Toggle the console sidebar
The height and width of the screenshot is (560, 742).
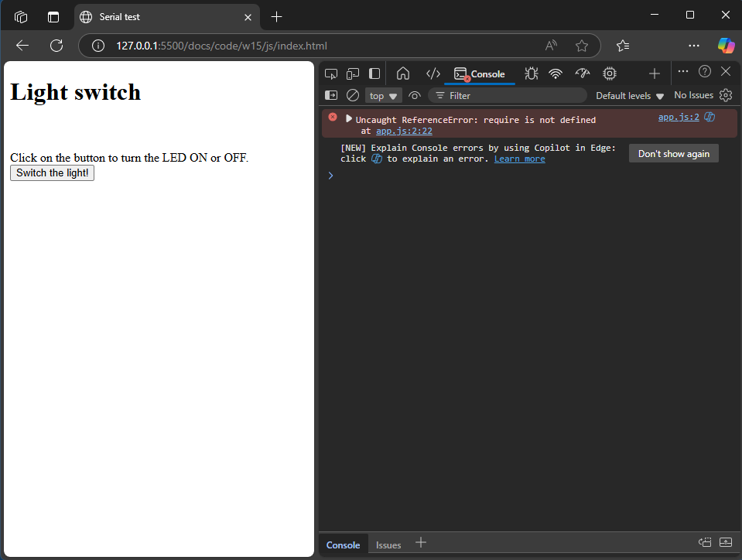[x=331, y=96]
